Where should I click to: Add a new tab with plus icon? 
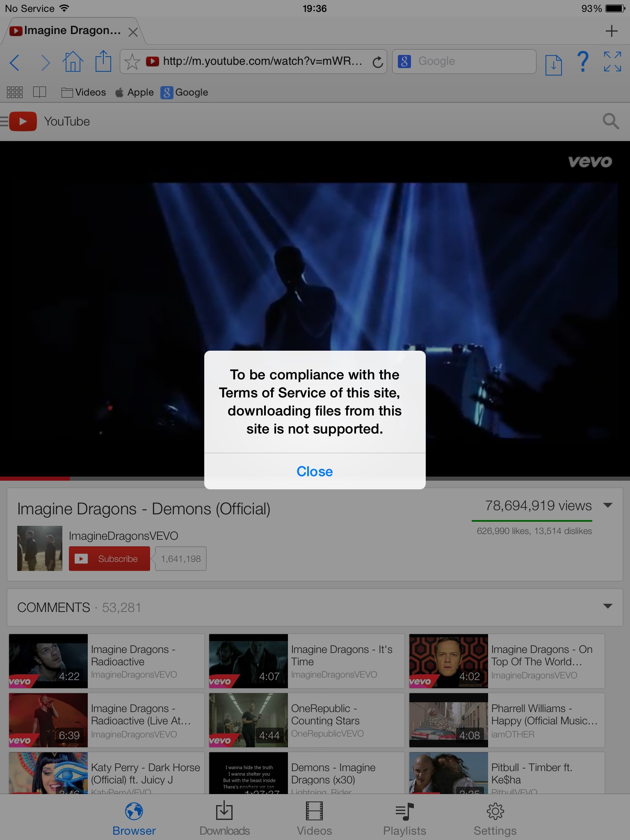pyautogui.click(x=612, y=31)
